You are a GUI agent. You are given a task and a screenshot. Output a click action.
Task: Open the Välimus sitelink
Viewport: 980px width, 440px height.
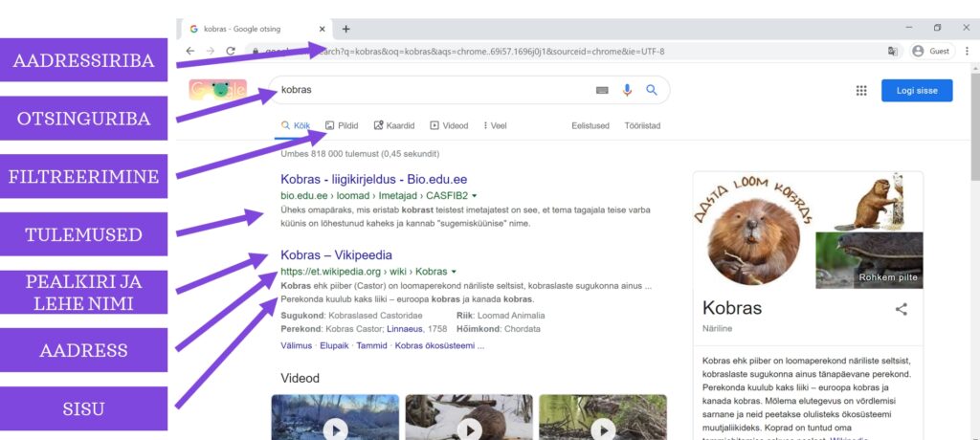298,345
